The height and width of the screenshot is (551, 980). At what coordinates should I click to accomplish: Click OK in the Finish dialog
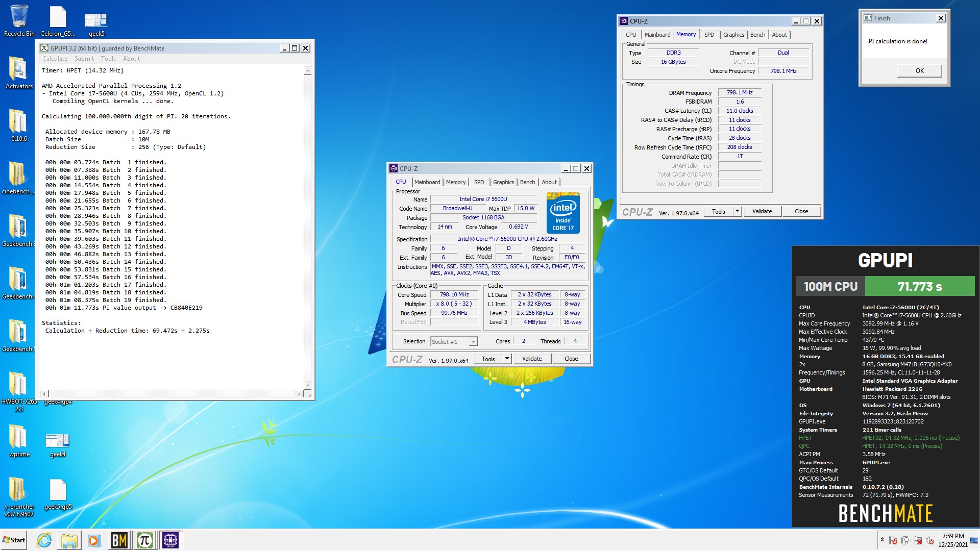point(920,71)
